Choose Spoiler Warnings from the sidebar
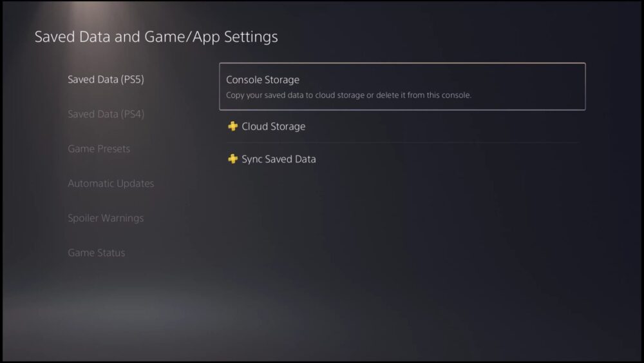The height and width of the screenshot is (363, 644). click(x=106, y=218)
